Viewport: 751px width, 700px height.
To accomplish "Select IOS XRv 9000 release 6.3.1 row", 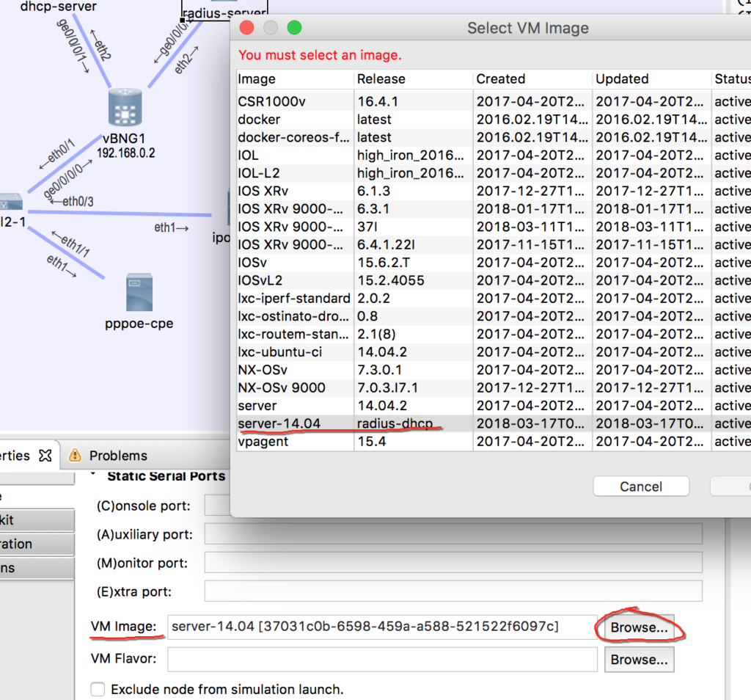I will click(494, 209).
